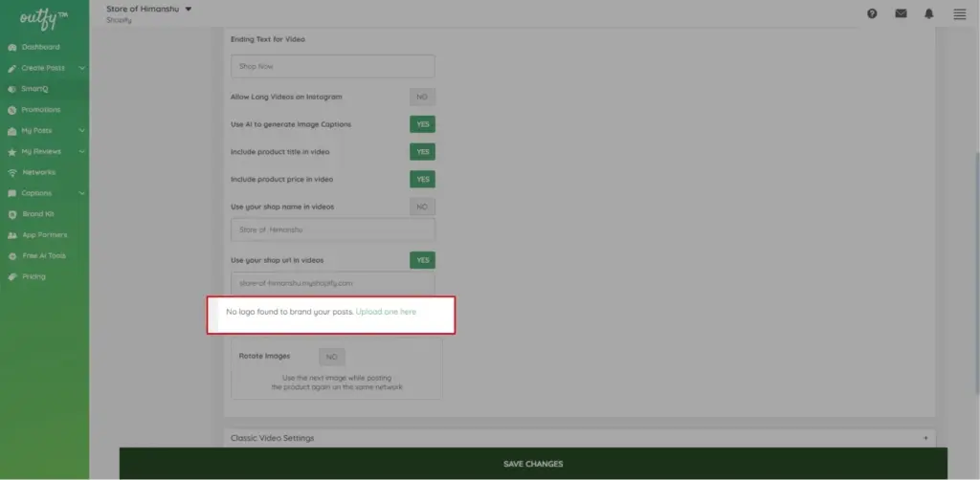The image size is (980, 480).
Task: Open the help question mark icon
Action: point(872,13)
